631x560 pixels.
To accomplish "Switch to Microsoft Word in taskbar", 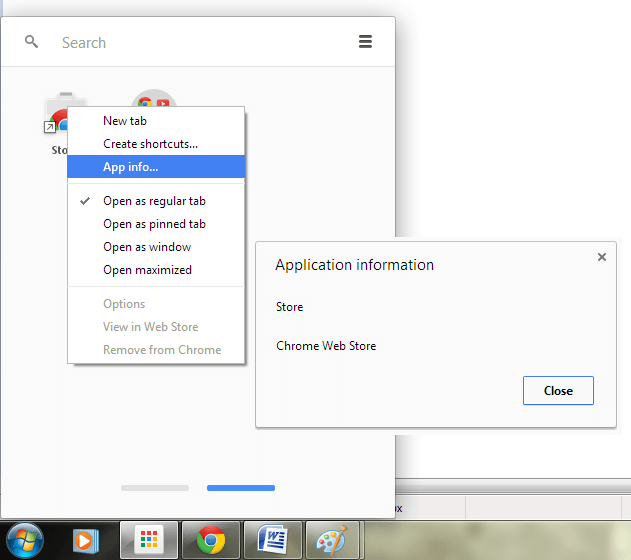I will (x=271, y=541).
